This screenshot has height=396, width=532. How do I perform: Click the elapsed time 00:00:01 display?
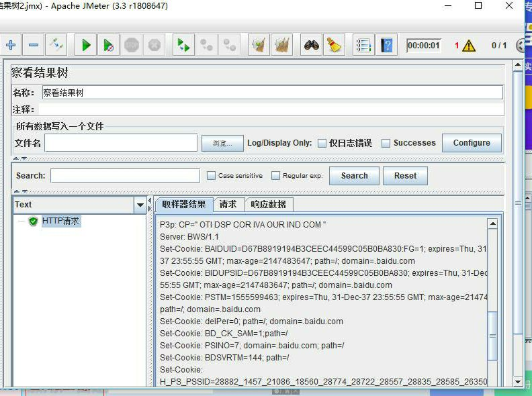pyautogui.click(x=423, y=46)
